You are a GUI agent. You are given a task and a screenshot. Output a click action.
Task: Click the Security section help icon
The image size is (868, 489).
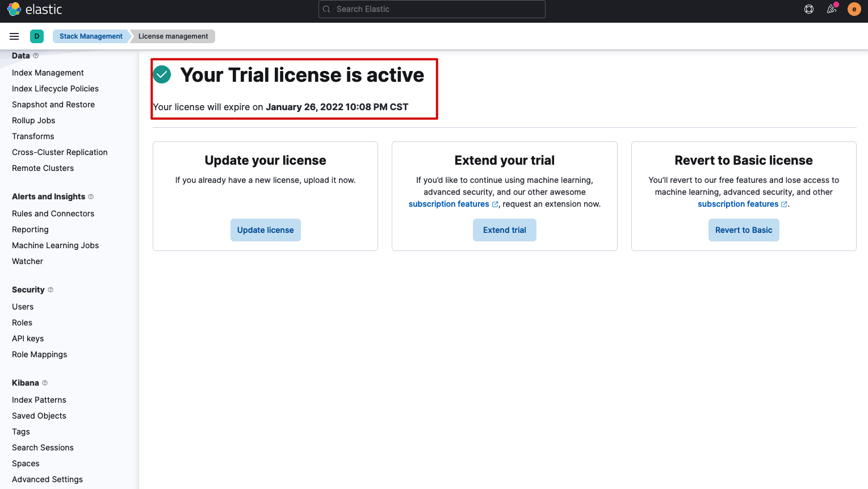[x=51, y=290]
